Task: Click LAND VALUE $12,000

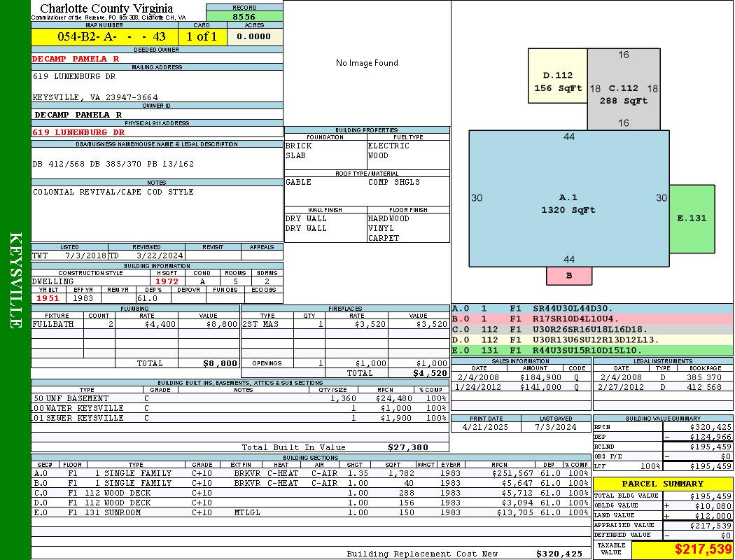Action: [x=713, y=515]
